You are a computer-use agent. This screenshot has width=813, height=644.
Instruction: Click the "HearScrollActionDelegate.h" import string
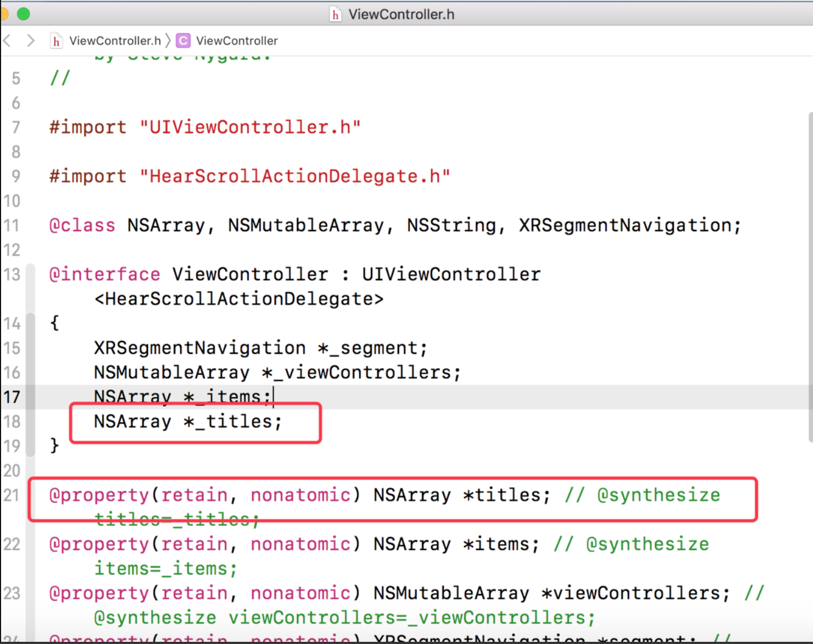click(295, 176)
